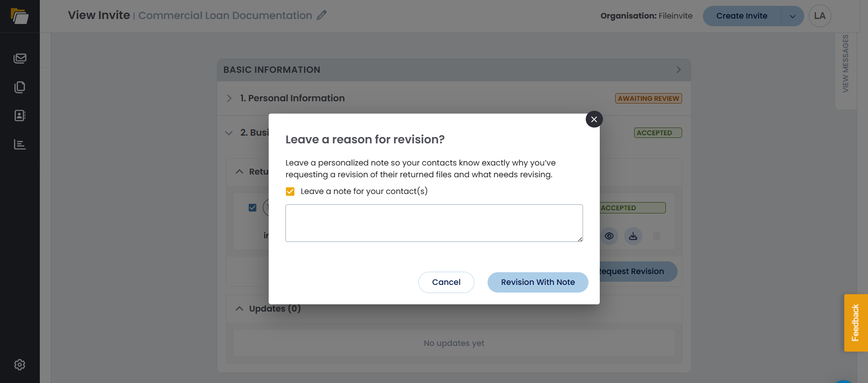This screenshot has width=868, height=383.
Task: Expand the Basic Information chevron
Action: pyautogui.click(x=678, y=70)
